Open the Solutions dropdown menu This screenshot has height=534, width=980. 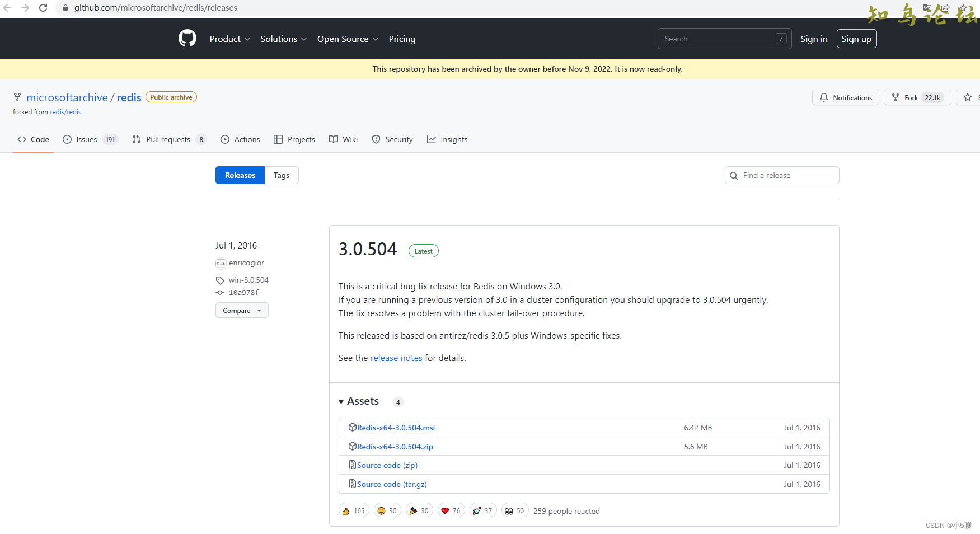tap(283, 39)
